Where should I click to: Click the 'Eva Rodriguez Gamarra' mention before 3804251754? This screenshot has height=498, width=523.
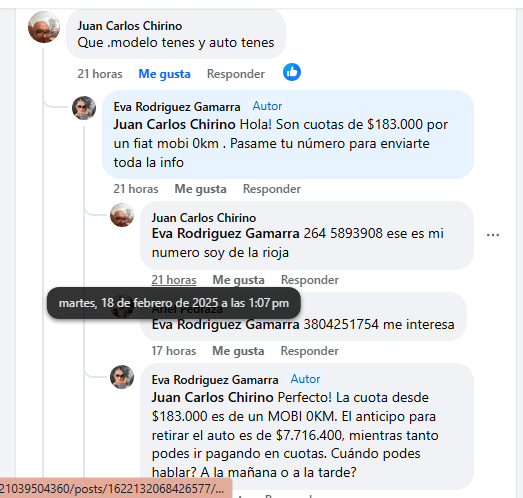pyautogui.click(x=225, y=325)
